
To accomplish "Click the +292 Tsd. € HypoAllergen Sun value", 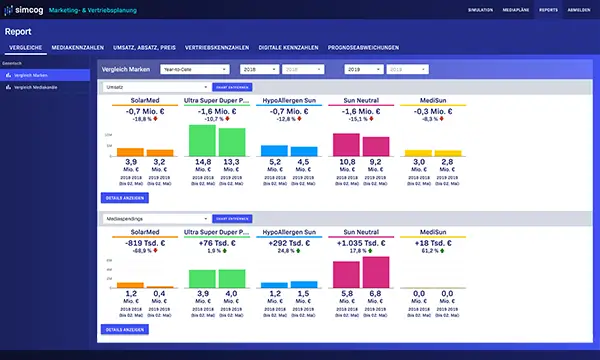I will [289, 243].
